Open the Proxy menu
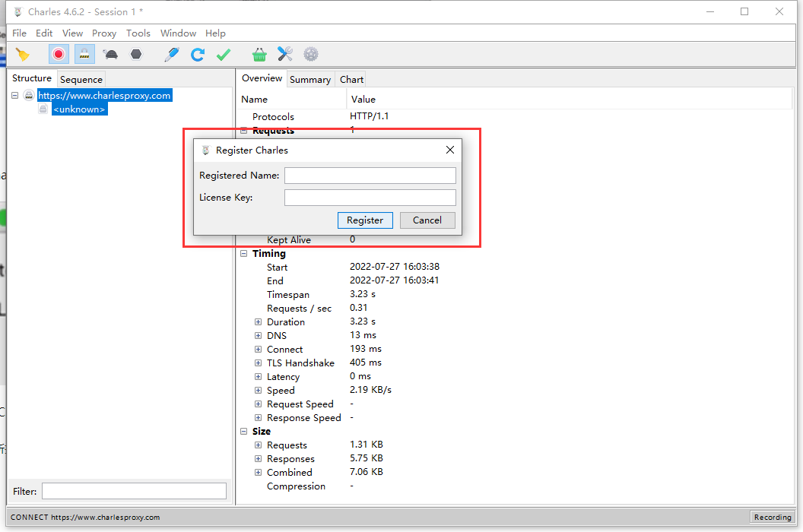The width and height of the screenshot is (803, 532). coord(104,33)
